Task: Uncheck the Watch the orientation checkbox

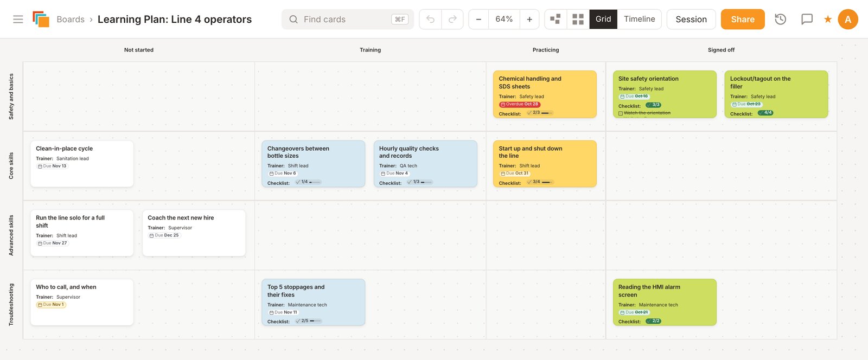Action: pyautogui.click(x=621, y=113)
